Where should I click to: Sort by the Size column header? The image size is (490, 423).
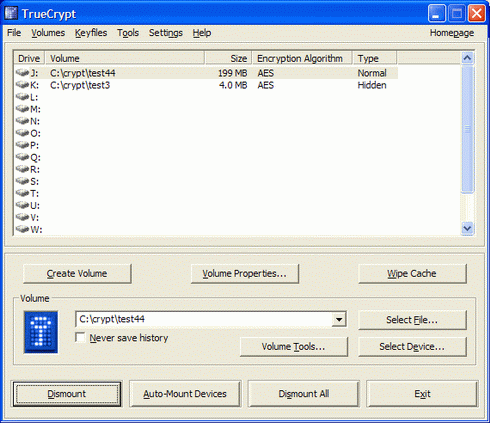(x=228, y=58)
